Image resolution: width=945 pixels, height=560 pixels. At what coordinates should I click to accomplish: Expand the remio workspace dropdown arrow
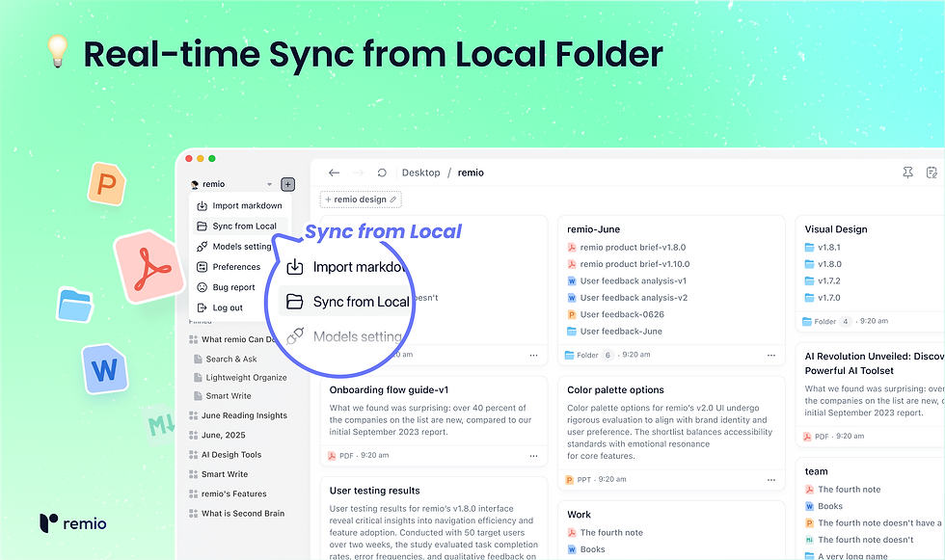pyautogui.click(x=269, y=184)
